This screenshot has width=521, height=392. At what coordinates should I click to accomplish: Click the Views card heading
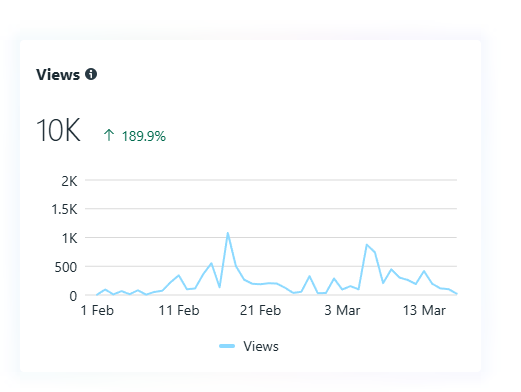point(58,74)
